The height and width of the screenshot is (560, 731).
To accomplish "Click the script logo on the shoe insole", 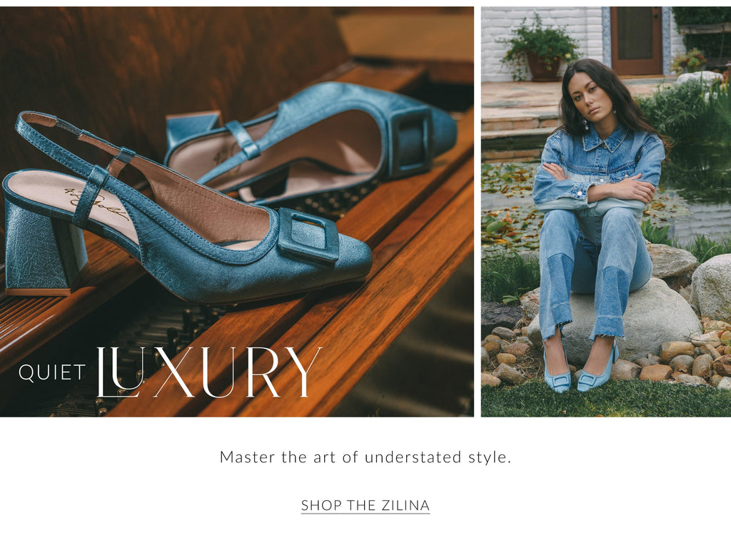I will point(96,203).
